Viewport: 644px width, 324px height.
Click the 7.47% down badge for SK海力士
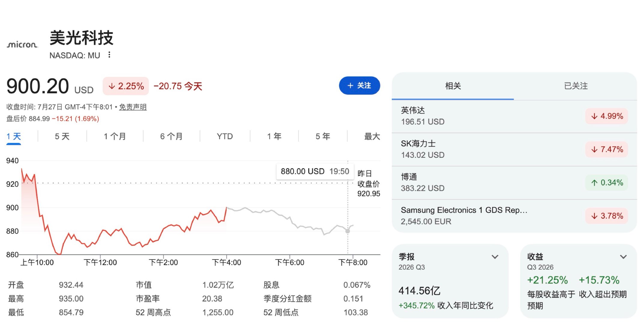point(607,149)
